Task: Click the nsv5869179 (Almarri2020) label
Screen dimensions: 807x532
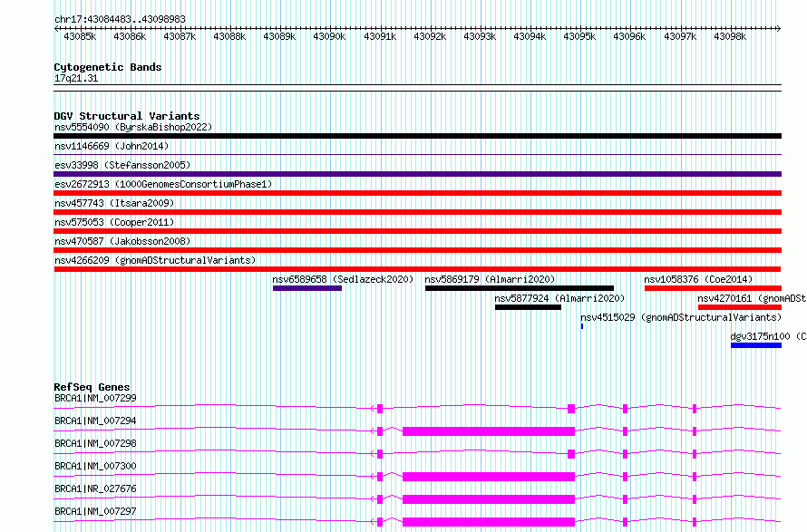Action: 490,279
